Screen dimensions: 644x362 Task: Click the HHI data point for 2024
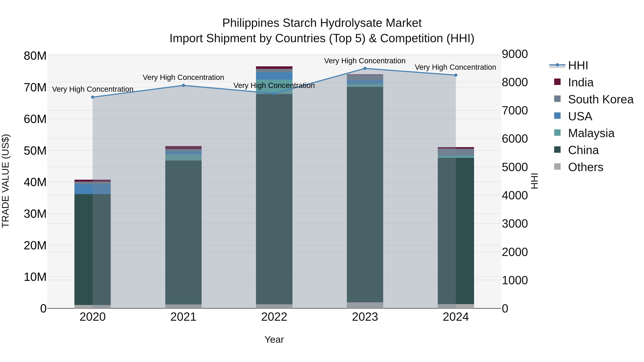click(455, 75)
